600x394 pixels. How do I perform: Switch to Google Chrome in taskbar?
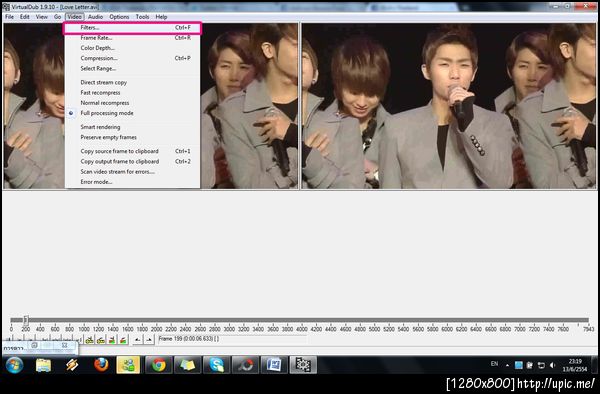point(158,365)
